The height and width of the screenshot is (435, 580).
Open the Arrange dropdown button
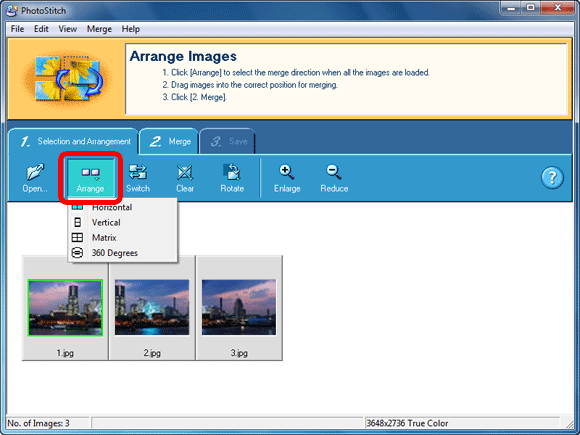pos(90,178)
